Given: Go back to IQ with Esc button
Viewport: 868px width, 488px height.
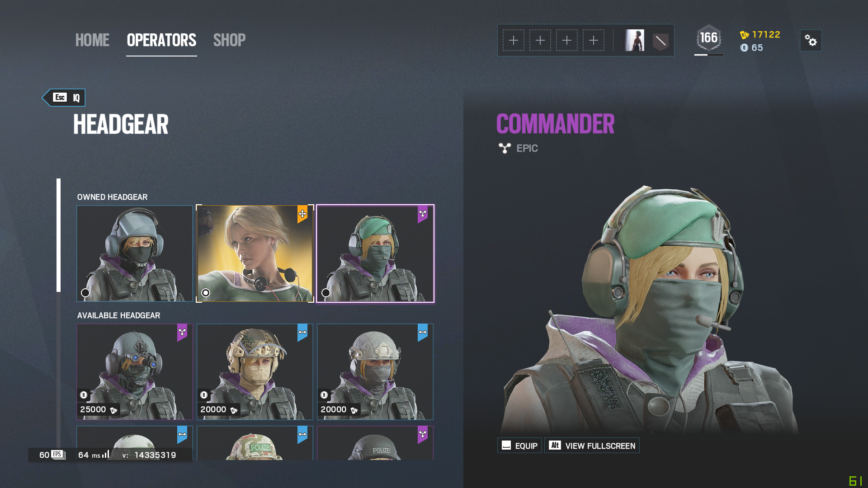Looking at the screenshot, I should point(64,98).
